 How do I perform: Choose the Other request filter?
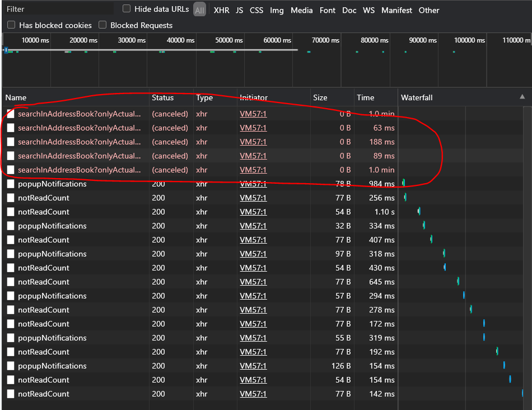(x=429, y=10)
